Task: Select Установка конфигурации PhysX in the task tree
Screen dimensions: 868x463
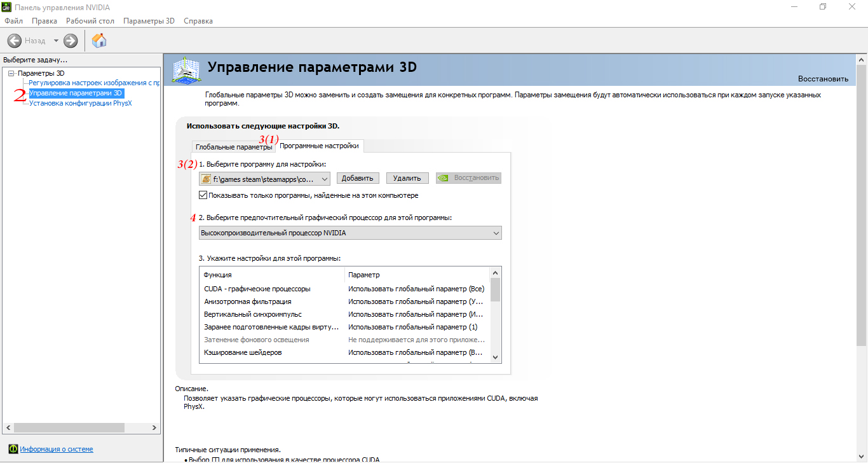Action: pyautogui.click(x=81, y=103)
